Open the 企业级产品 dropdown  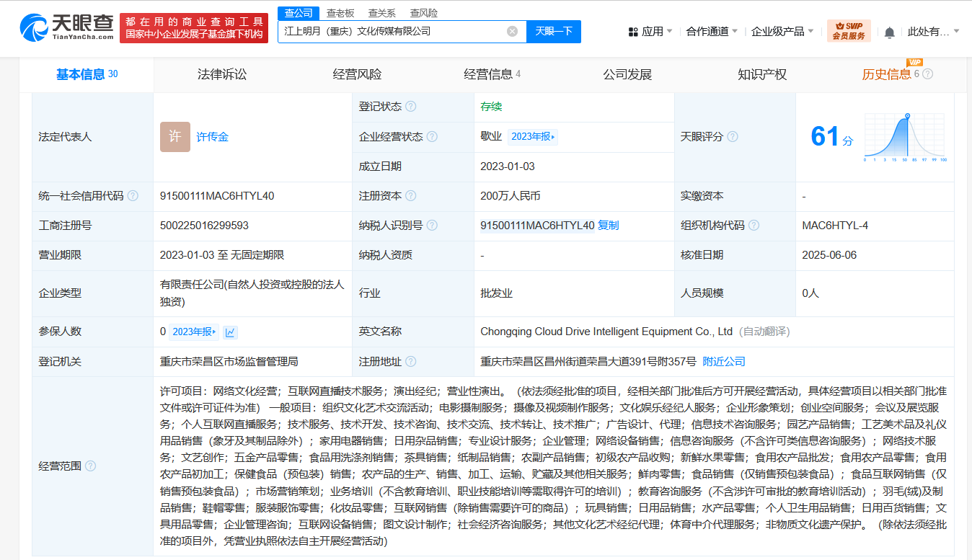coord(782,32)
